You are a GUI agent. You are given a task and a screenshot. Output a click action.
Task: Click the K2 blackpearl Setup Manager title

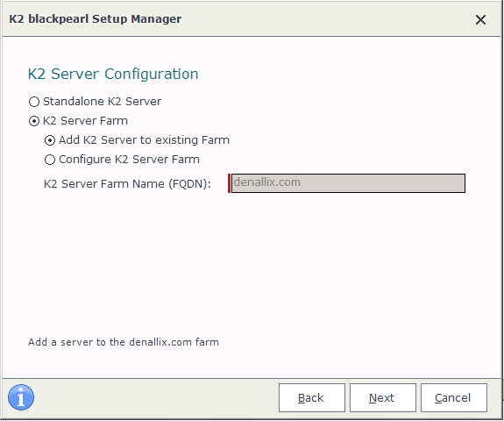click(96, 19)
